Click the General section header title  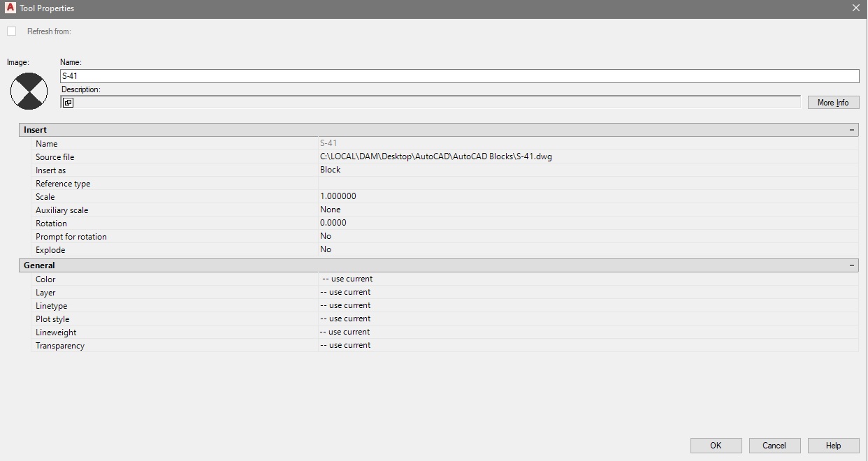click(39, 265)
